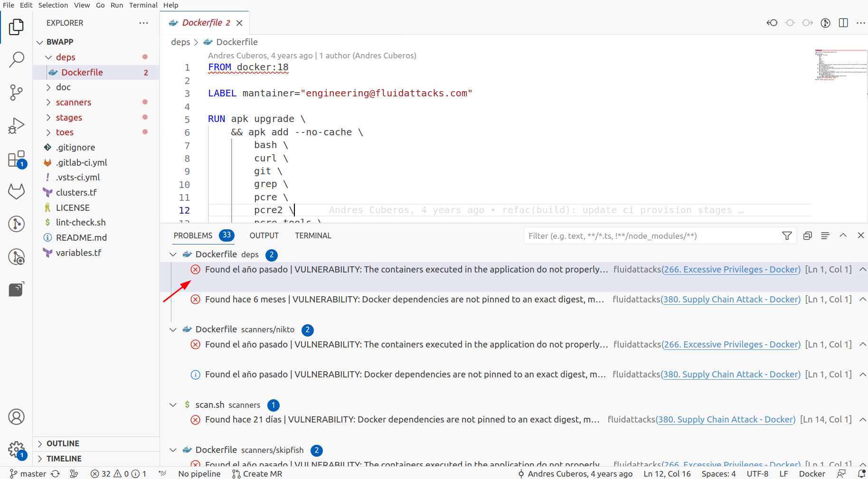Viewport: 868px width, 479px height.
Task: Switch to the TERMINAL tab
Action: pyautogui.click(x=313, y=235)
